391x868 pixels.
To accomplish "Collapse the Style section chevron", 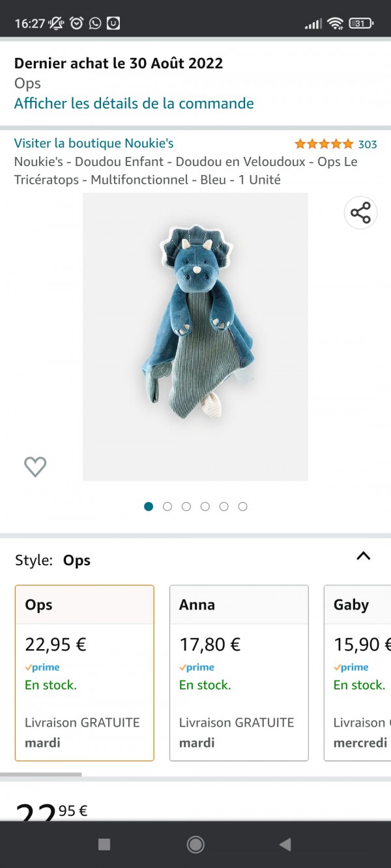I will point(364,556).
